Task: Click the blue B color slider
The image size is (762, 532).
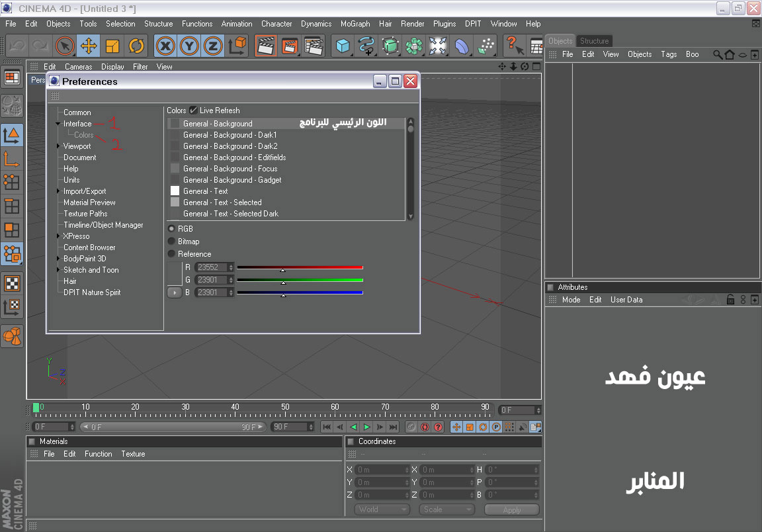Action: click(300, 292)
